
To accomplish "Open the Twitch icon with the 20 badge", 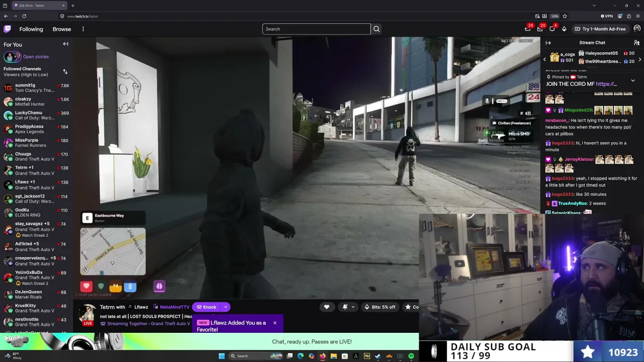I will [x=540, y=29].
